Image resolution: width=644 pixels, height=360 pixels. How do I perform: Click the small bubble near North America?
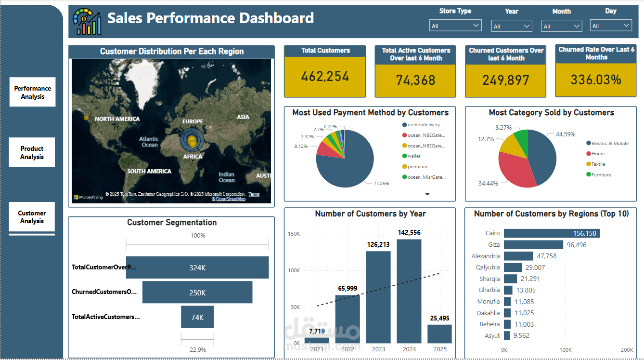pyautogui.click(x=86, y=118)
